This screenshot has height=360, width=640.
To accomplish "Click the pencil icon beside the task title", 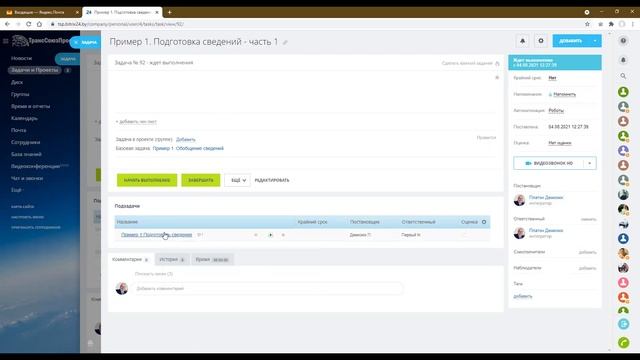I will (x=285, y=42).
